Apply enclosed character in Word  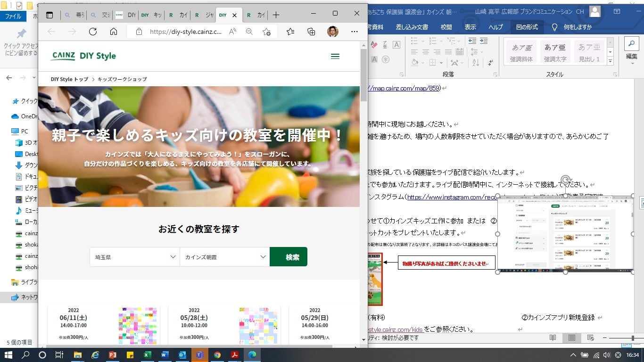(385, 59)
